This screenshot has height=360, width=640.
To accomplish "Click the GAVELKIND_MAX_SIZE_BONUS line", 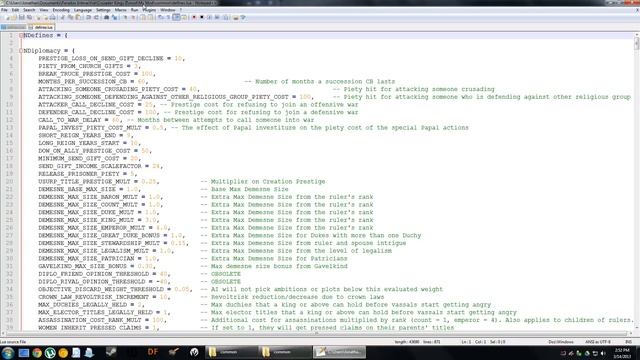I will (193, 266).
